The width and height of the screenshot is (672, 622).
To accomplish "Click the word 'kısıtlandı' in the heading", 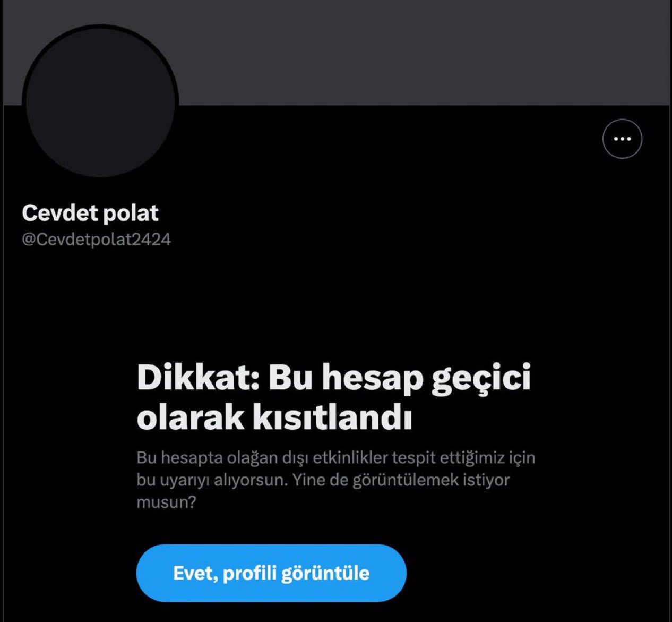I will click(x=332, y=417).
